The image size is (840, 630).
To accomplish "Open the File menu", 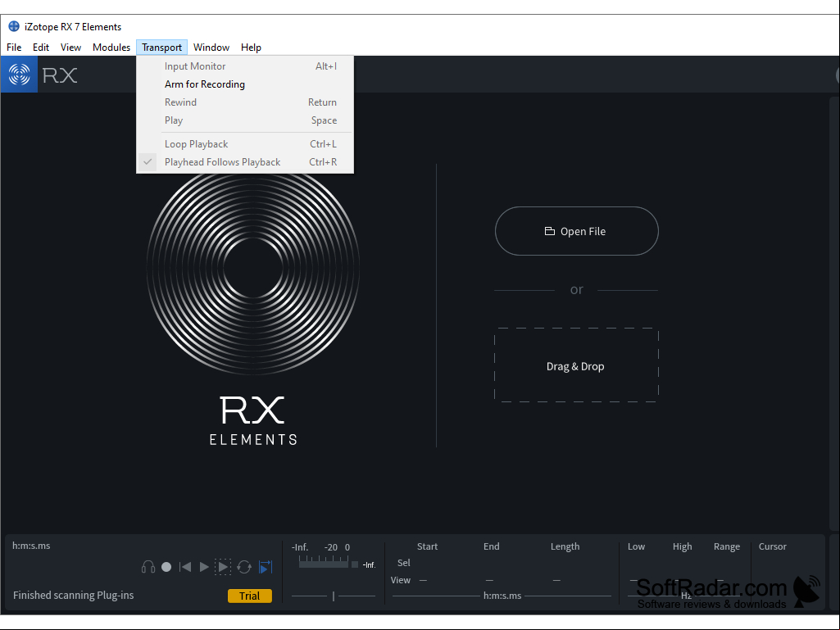I will [x=14, y=48].
